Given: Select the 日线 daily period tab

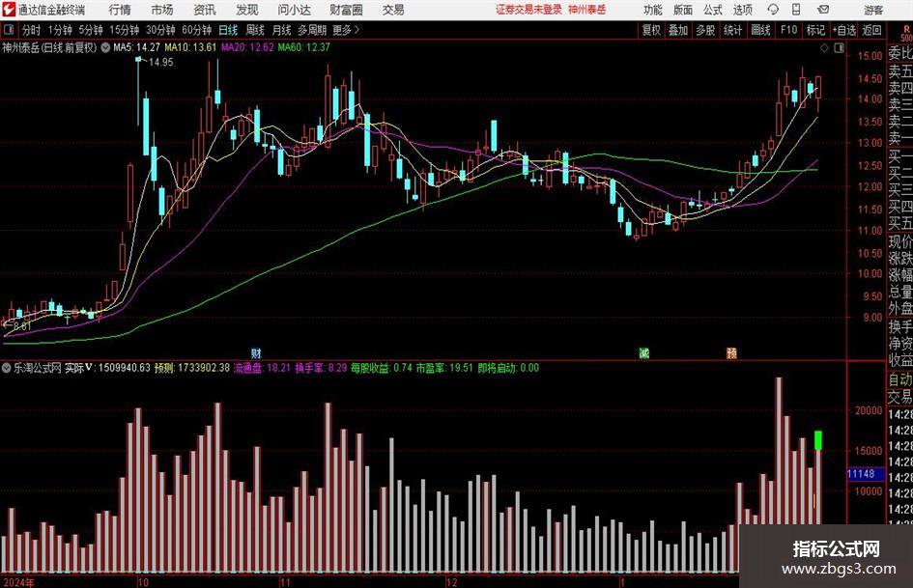Looking at the screenshot, I should point(228,30).
